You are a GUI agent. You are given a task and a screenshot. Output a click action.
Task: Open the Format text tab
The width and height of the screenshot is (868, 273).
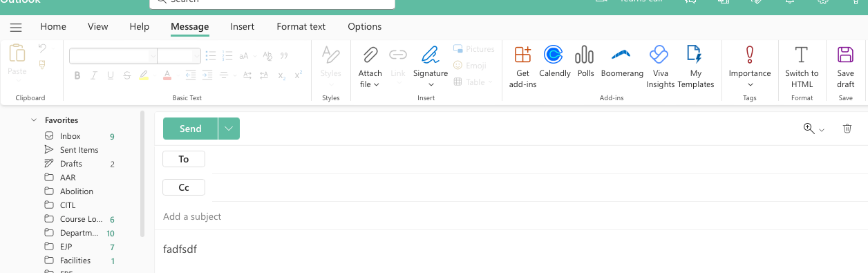[x=301, y=27]
